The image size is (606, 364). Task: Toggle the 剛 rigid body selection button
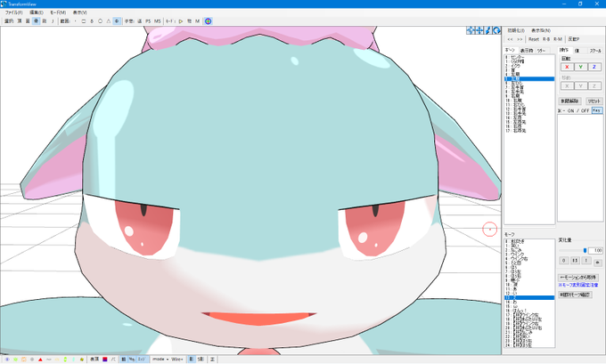point(44,21)
